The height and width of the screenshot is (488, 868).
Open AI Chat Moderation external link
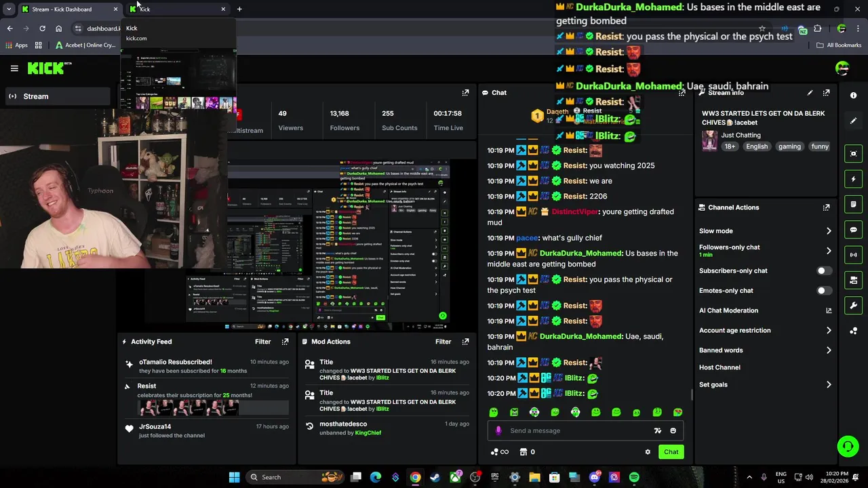coord(829,310)
